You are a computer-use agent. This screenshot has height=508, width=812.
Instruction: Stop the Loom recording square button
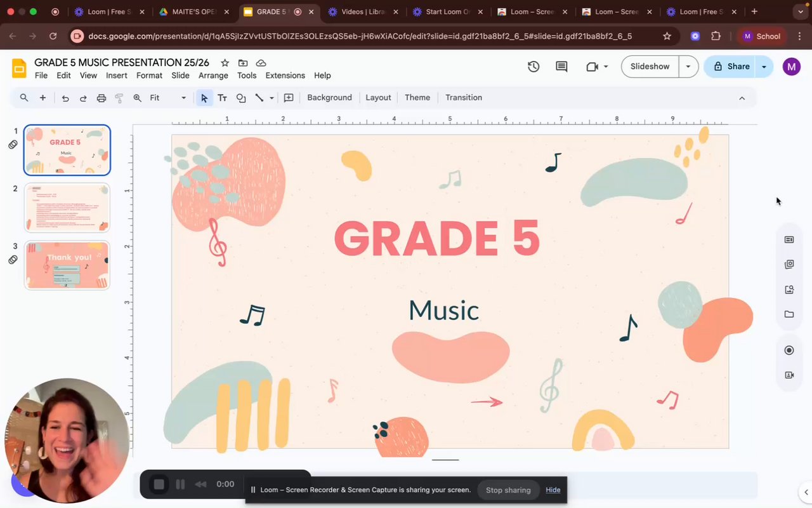pyautogui.click(x=159, y=485)
